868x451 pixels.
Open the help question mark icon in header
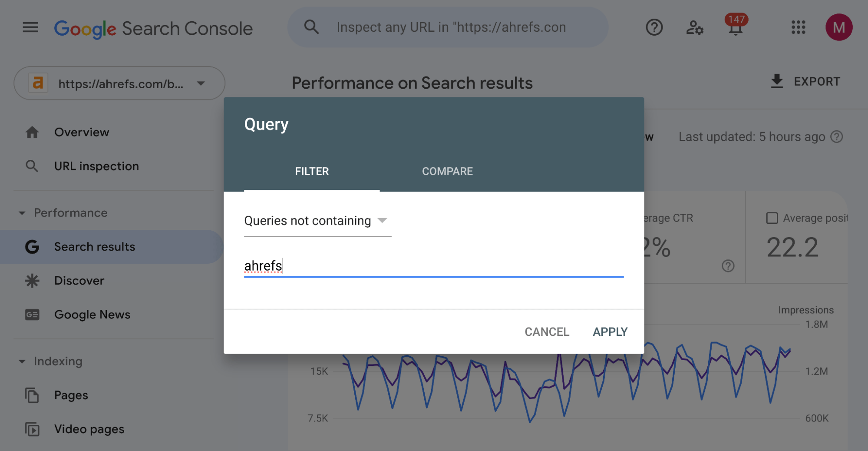coord(654,27)
